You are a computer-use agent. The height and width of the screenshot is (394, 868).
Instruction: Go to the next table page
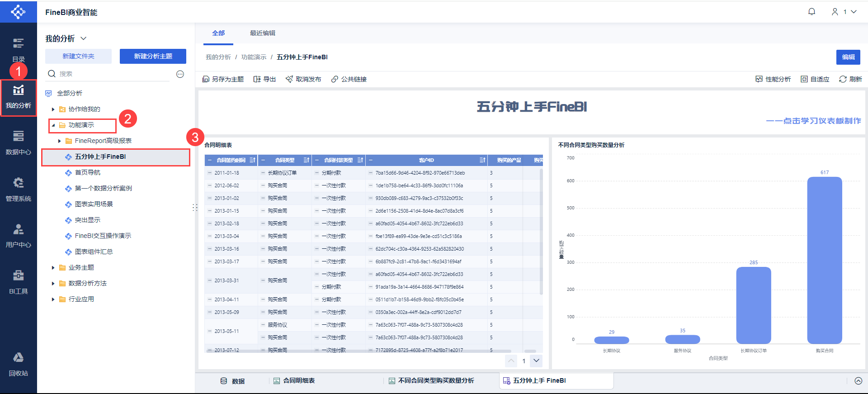click(536, 361)
